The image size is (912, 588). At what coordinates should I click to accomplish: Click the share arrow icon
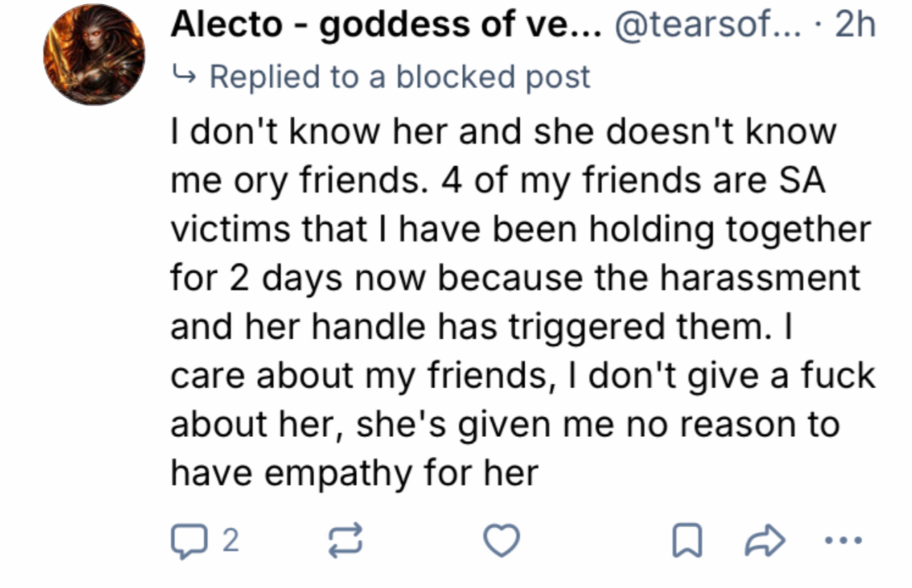point(764,541)
